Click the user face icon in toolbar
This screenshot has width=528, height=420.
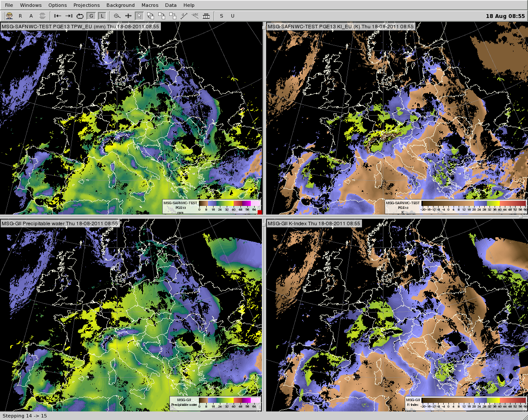pyautogui.click(x=9, y=16)
